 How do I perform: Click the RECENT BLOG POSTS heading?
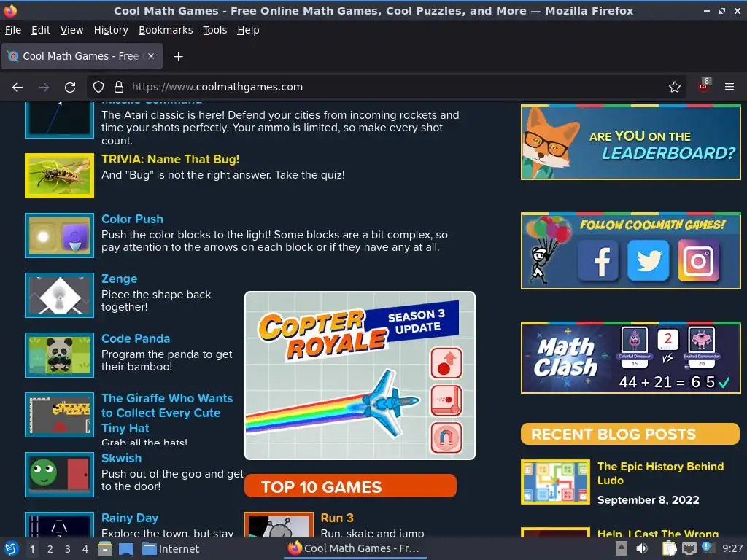point(630,434)
